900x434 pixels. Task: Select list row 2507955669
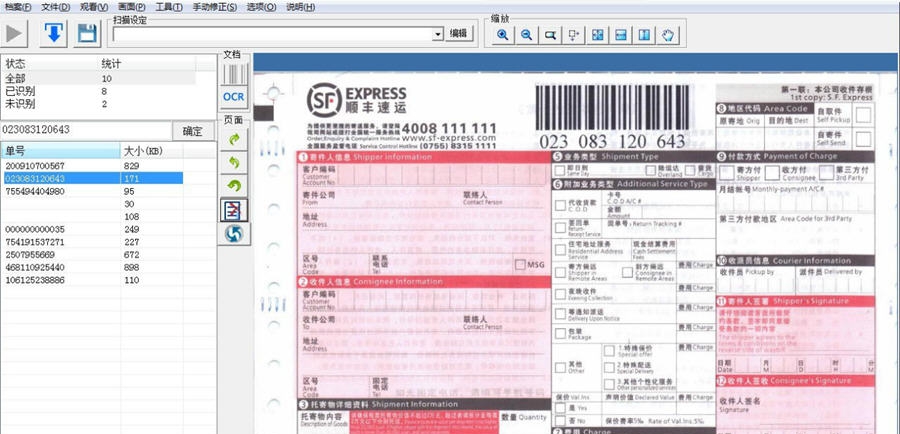(x=92, y=254)
